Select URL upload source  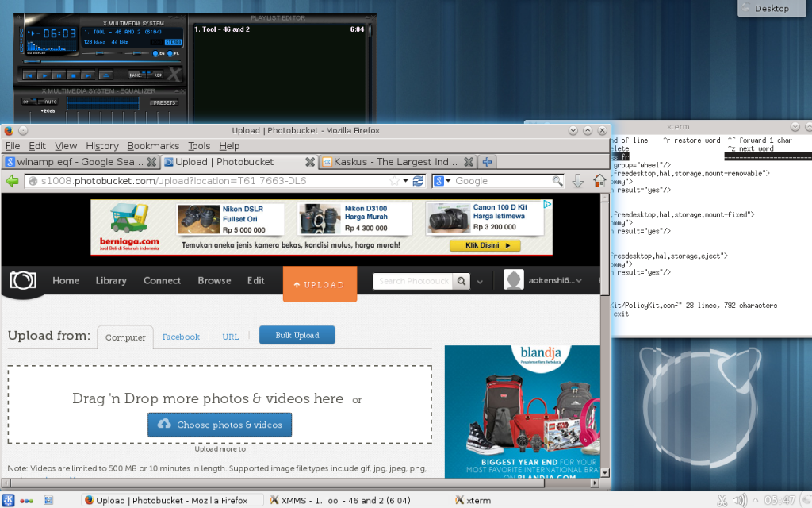231,337
